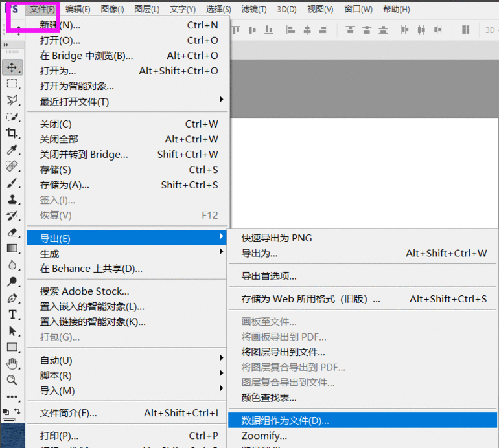Select the Blur tool

coord(12,265)
